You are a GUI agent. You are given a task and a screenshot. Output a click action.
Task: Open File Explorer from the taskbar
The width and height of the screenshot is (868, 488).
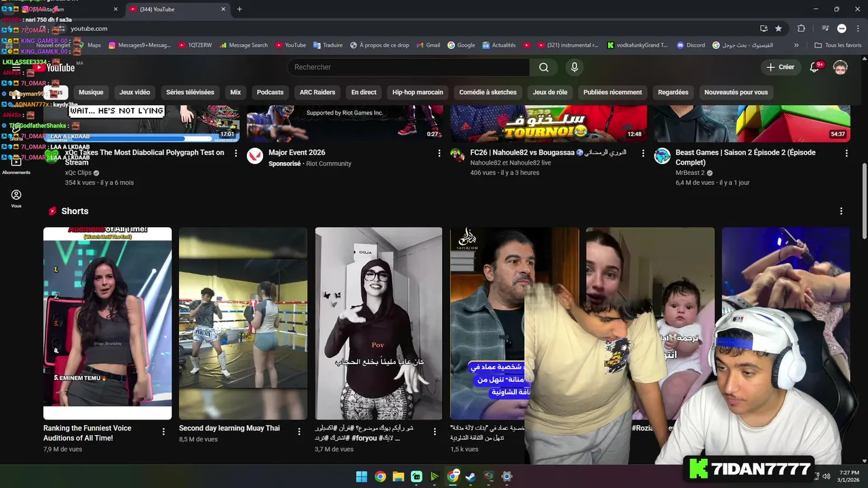(398, 476)
